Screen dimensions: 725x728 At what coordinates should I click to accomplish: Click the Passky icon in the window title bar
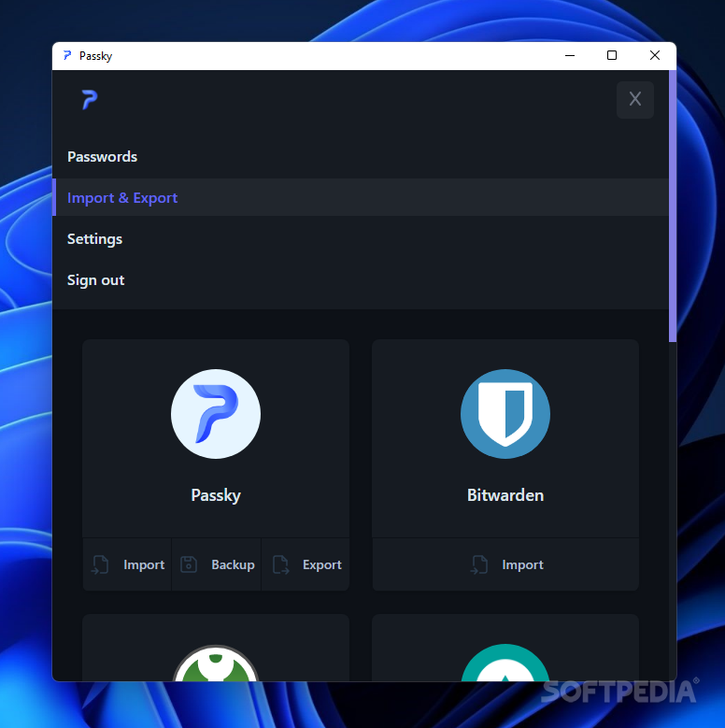(x=67, y=56)
